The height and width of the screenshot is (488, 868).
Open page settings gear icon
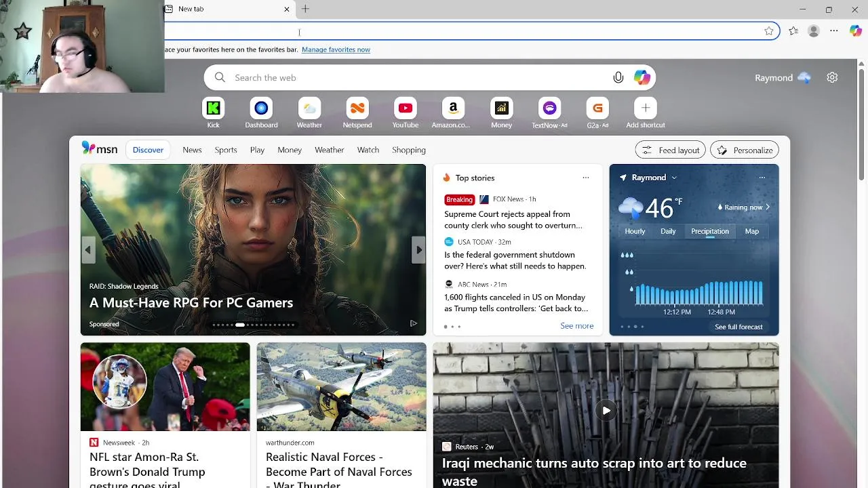click(x=832, y=77)
